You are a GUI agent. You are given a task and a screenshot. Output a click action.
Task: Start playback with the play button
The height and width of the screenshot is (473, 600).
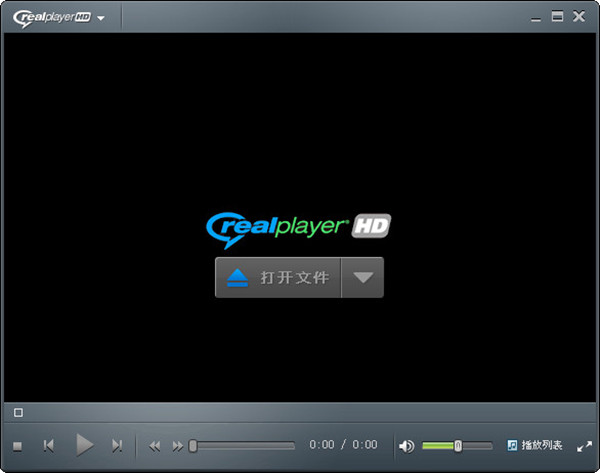click(x=84, y=445)
